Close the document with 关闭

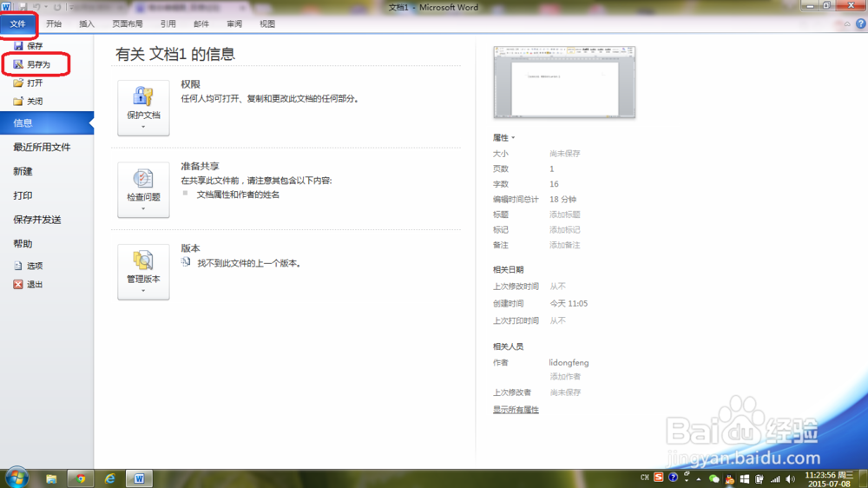tap(28, 102)
